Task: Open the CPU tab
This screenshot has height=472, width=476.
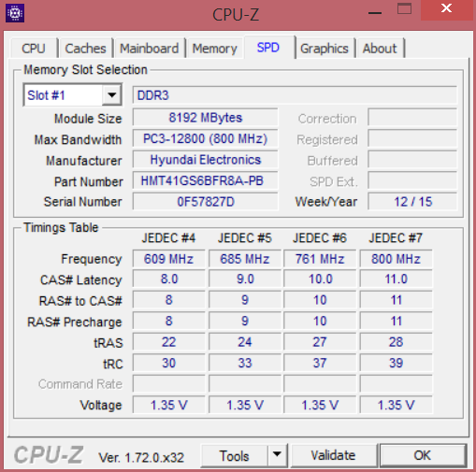Action: [34, 49]
